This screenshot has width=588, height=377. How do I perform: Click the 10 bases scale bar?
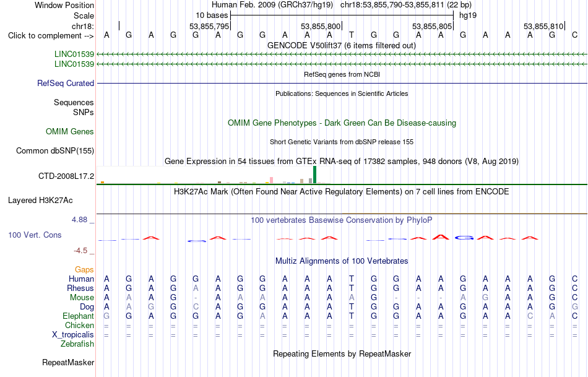pos(342,15)
